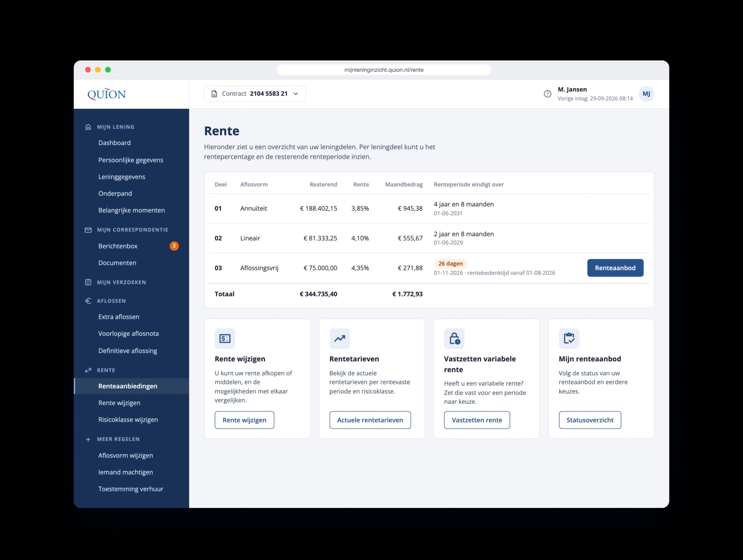Click the Annuïteit row amount € 188.402,15
This screenshot has height=560, width=743.
tap(319, 208)
